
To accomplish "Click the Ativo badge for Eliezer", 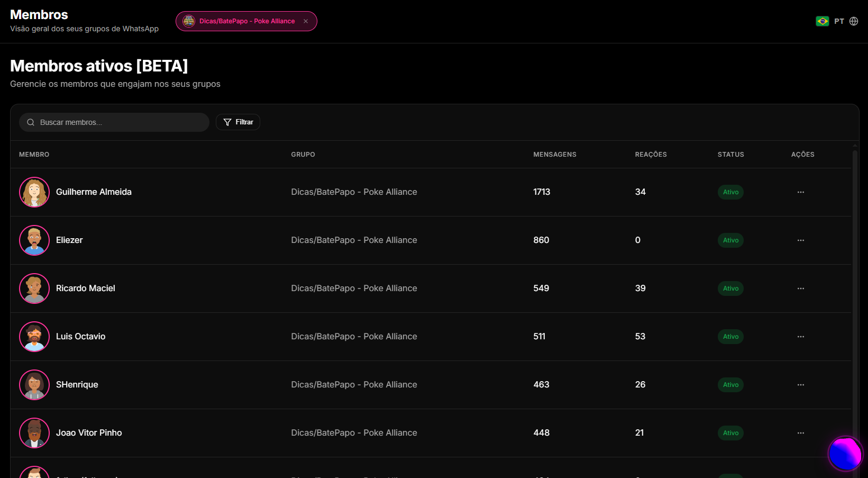I will (x=730, y=240).
